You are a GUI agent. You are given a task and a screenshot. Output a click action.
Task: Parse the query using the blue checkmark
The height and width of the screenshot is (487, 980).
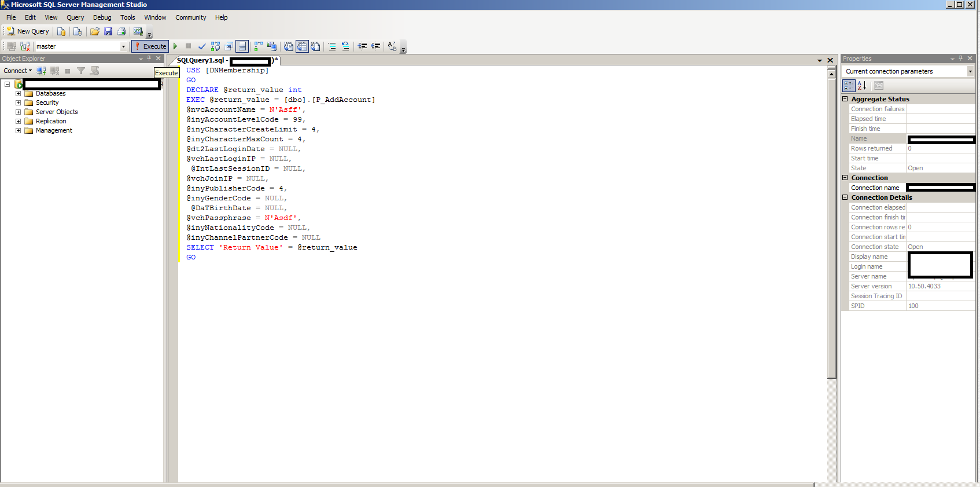202,46
